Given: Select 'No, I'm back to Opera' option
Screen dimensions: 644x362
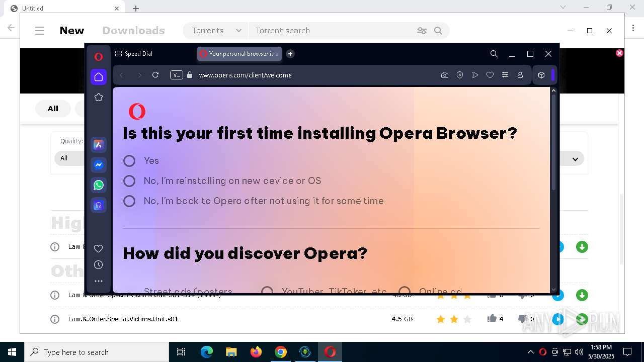Looking at the screenshot, I should (x=129, y=201).
